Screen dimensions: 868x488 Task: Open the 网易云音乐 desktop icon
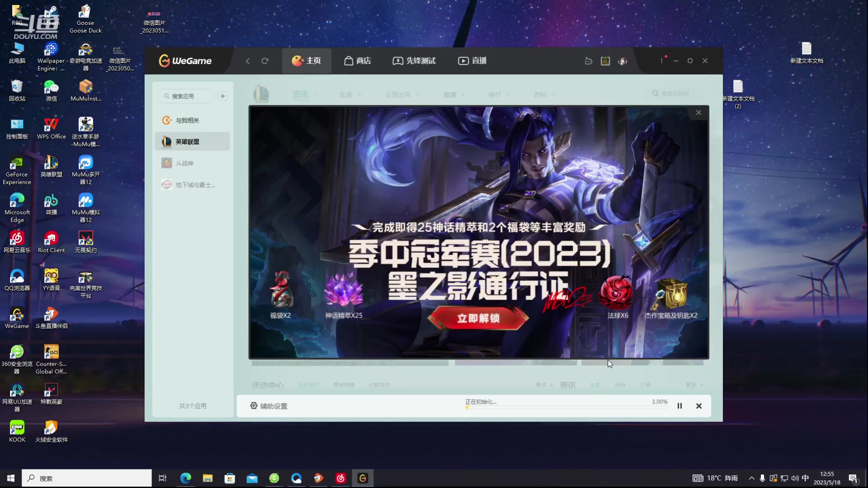coord(17,242)
